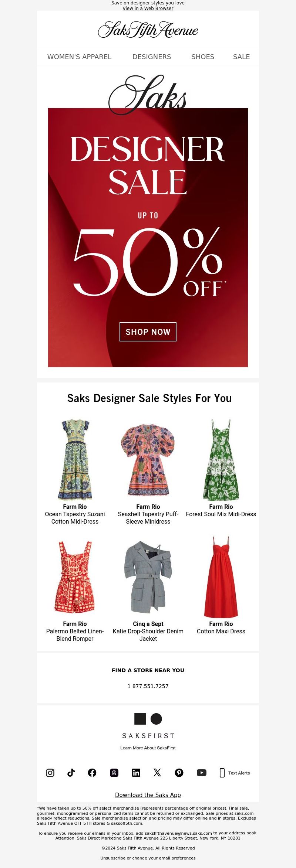The width and height of the screenshot is (296, 868).
Task: Open the Threads social icon
Action: pos(114,773)
